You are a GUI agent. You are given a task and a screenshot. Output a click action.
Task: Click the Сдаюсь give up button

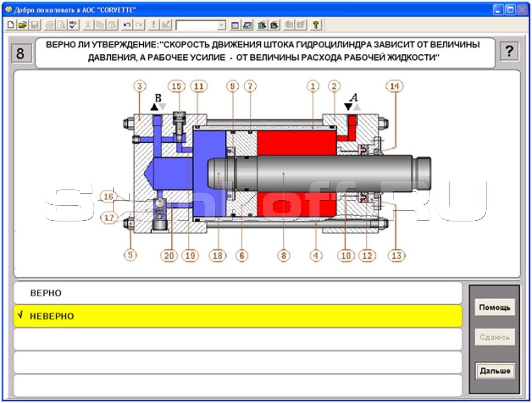pos(494,337)
